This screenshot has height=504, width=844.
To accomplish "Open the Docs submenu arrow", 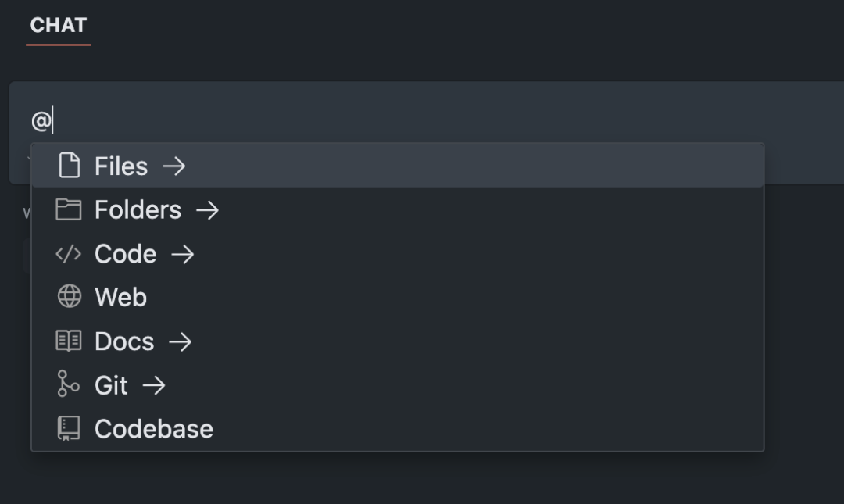I will point(180,341).
